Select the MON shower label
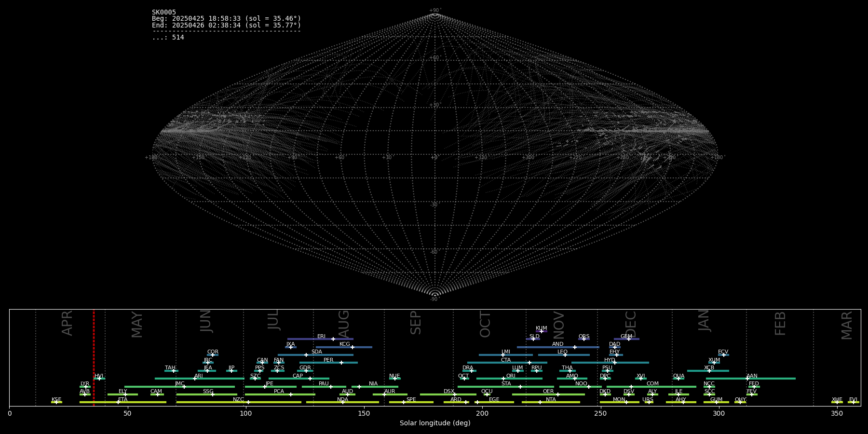Screen dimensions: 868x434 click(x=619, y=400)
